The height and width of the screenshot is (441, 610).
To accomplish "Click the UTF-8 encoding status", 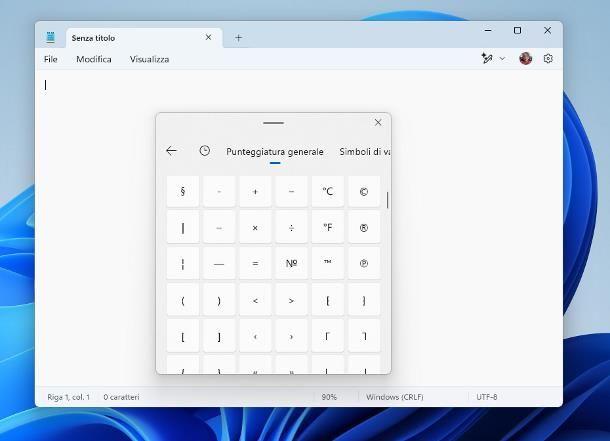I will [487, 397].
